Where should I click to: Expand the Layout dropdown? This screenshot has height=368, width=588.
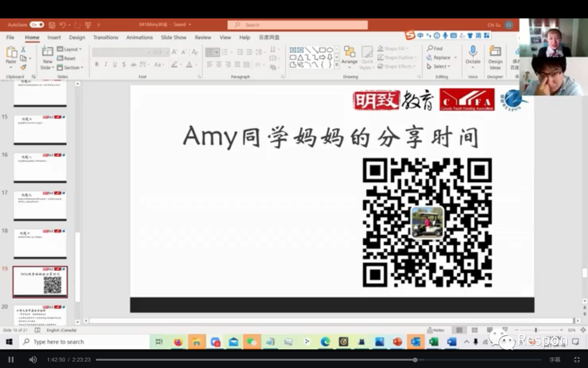[69, 49]
